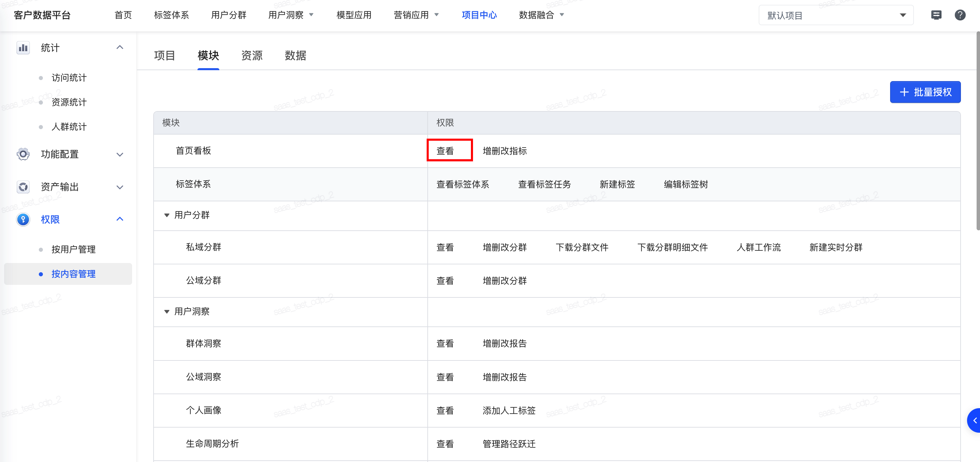Viewport: 980px width, 462px height.
Task: Switch to the 项目 tab
Action: point(165,56)
